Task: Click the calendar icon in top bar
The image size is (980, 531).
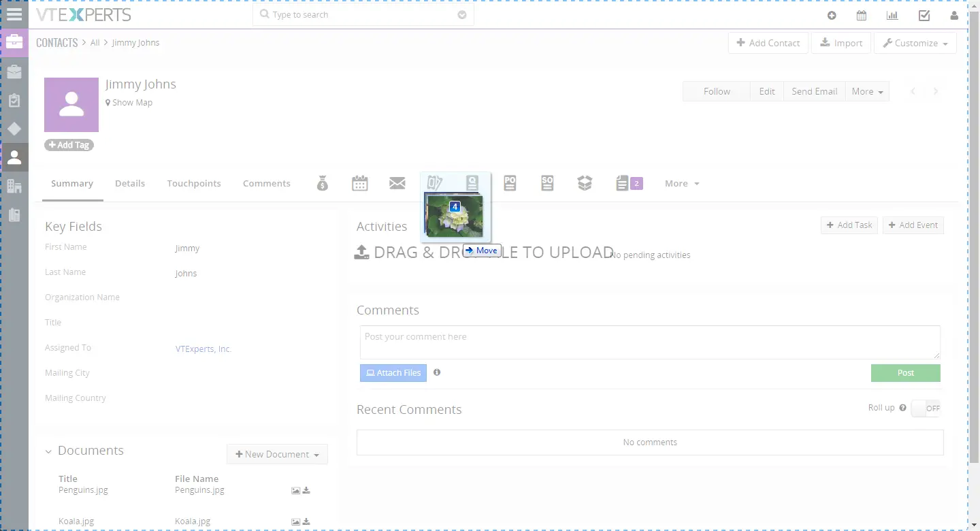Action: coord(862,15)
